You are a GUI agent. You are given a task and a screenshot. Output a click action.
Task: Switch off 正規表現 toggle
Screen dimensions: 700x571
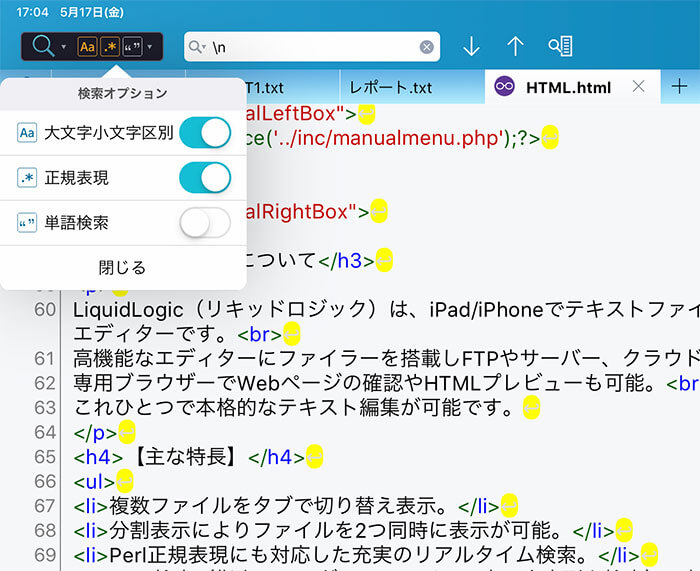click(205, 178)
